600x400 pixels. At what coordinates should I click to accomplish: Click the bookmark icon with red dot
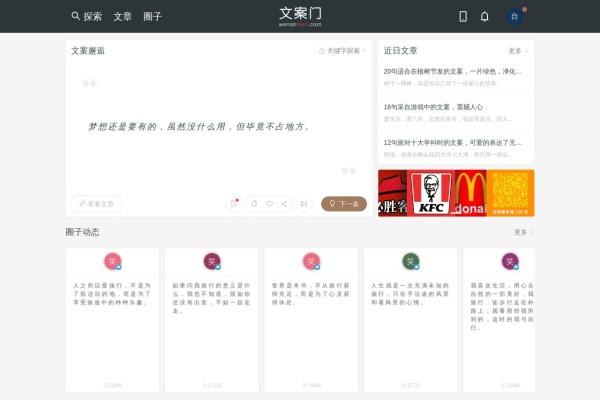click(234, 204)
